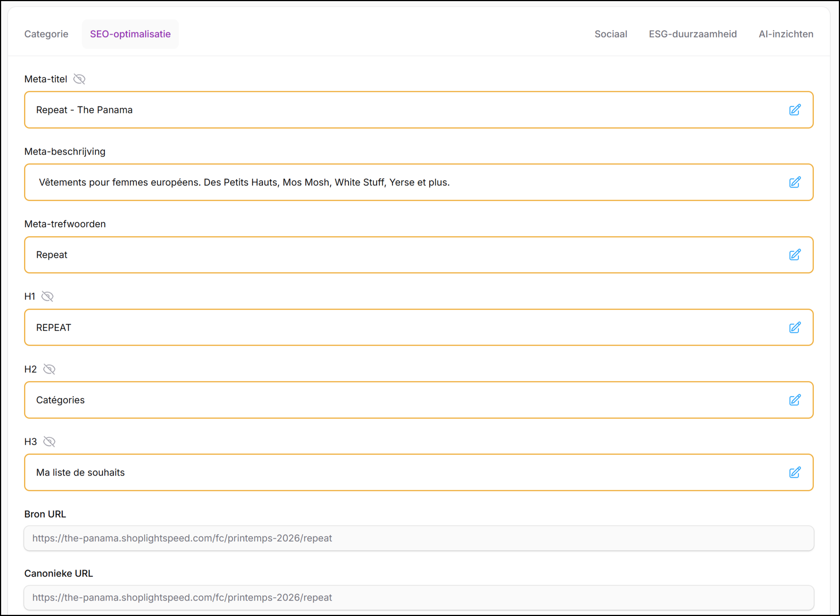Viewport: 840px width, 616px height.
Task: Click the Repeat - The Panama title text
Action: coord(84,110)
